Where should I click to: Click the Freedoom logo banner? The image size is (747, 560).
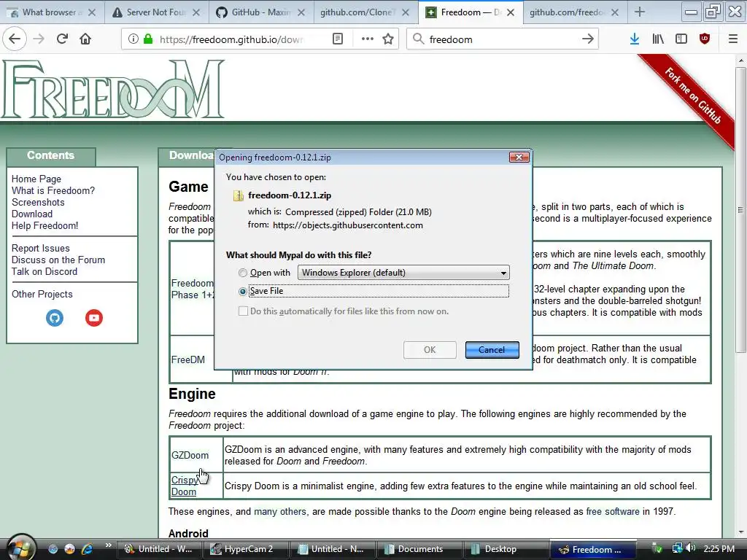tap(113, 88)
